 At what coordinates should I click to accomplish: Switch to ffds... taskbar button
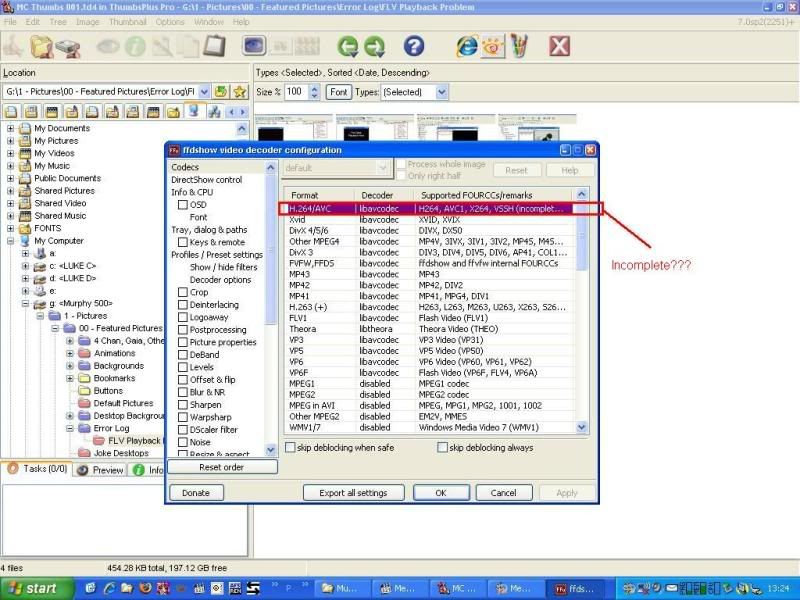point(578,589)
